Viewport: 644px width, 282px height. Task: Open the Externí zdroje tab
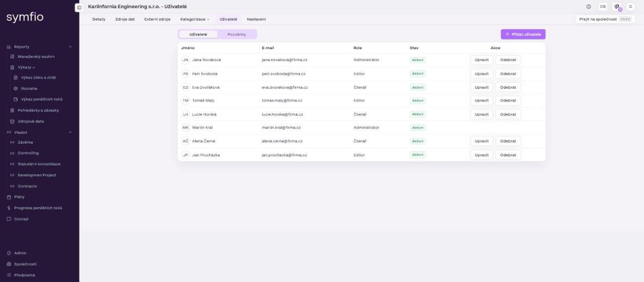(x=157, y=19)
